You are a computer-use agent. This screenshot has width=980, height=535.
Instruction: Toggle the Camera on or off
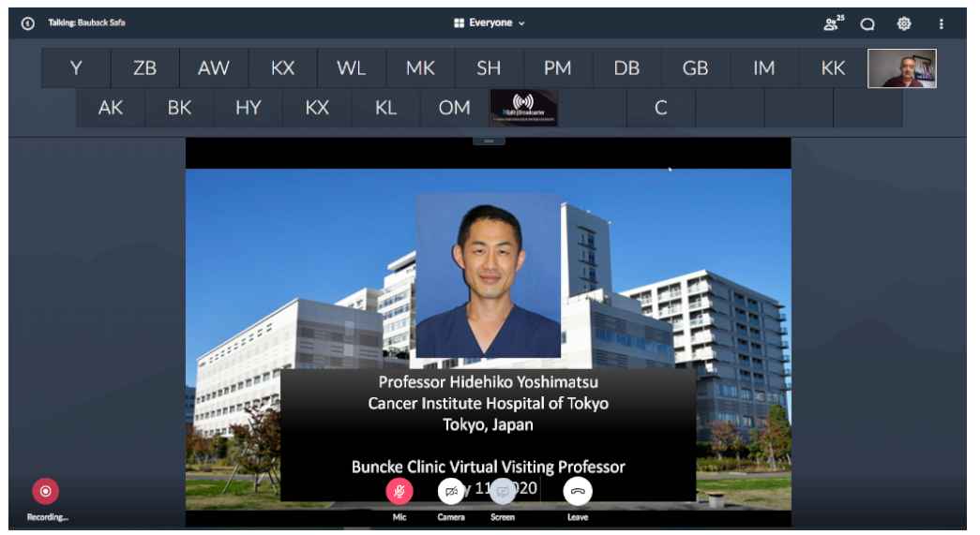451,491
